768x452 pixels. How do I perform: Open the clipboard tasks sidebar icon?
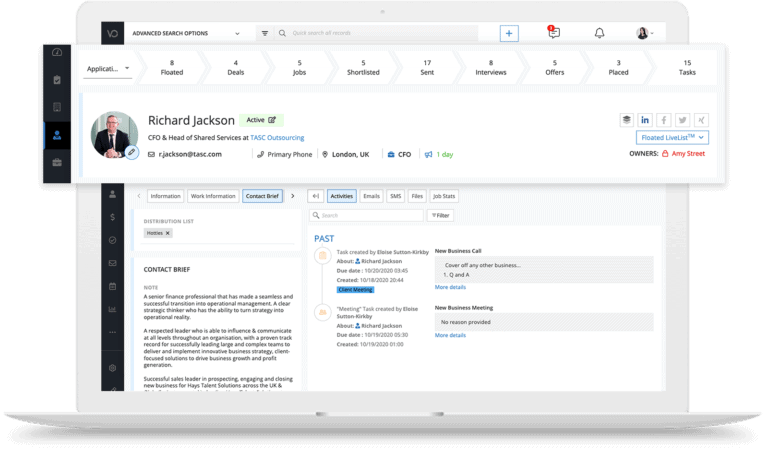click(x=57, y=80)
